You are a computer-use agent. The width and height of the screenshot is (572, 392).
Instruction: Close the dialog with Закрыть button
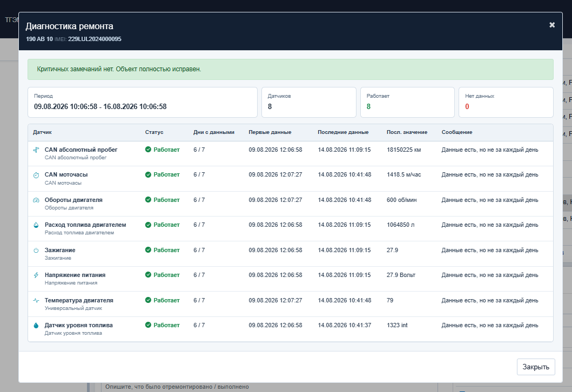535,367
